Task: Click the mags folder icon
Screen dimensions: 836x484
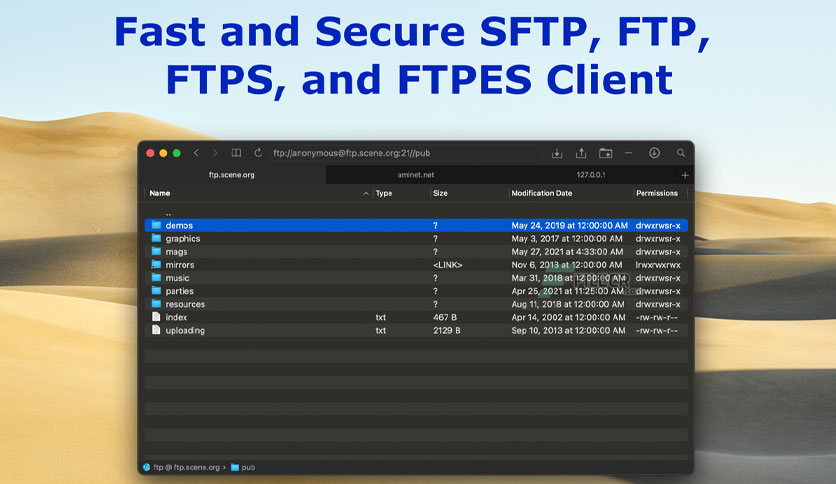Action: pyautogui.click(x=156, y=251)
